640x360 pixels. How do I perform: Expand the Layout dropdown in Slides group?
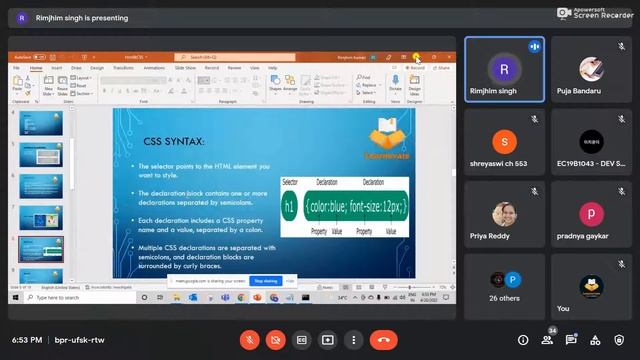point(81,78)
